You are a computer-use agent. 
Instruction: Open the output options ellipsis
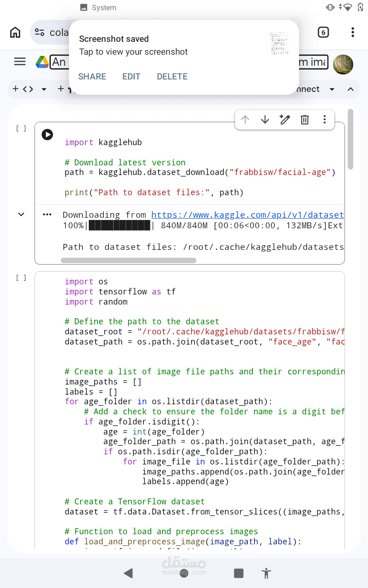(x=47, y=215)
